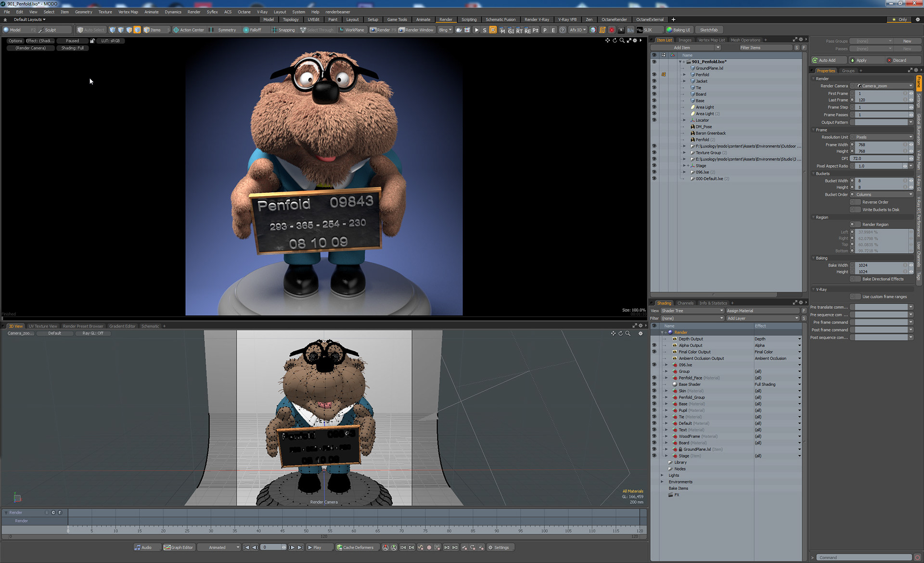
Task: Click the WorkPlane toolbar icon
Action: (341, 30)
